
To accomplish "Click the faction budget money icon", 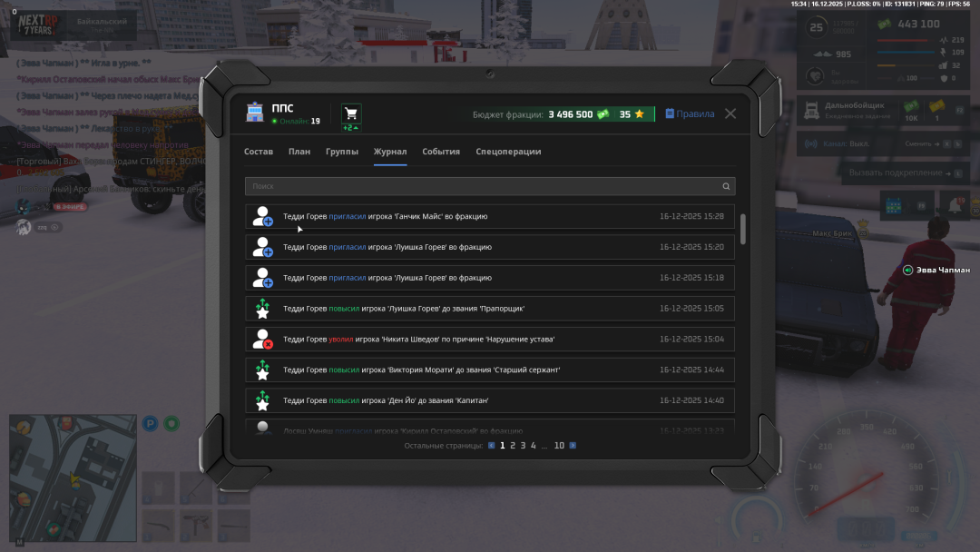I will pos(603,114).
